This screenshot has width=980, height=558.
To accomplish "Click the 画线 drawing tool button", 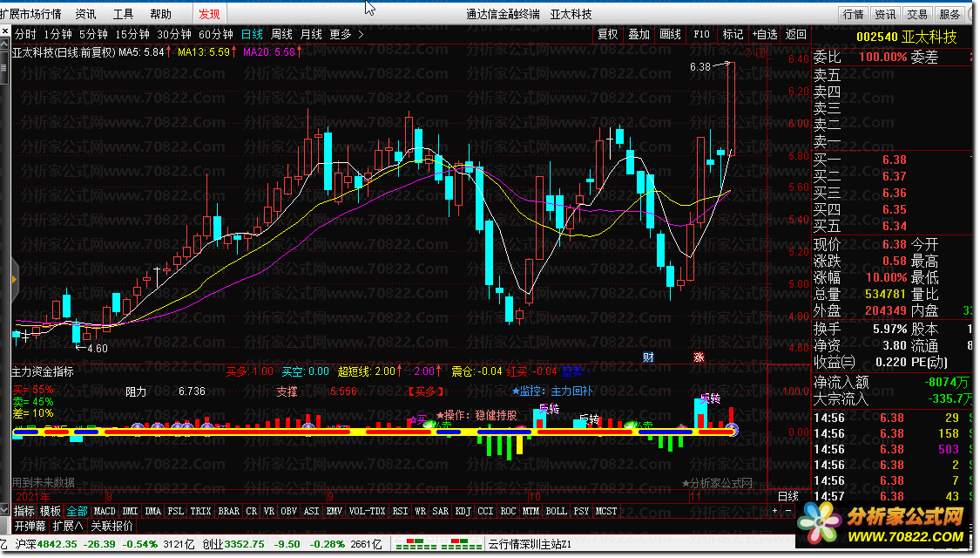I will pyautogui.click(x=670, y=34).
